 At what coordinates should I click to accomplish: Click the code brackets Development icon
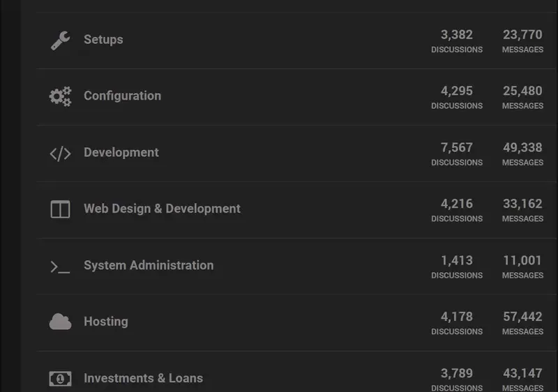60,153
